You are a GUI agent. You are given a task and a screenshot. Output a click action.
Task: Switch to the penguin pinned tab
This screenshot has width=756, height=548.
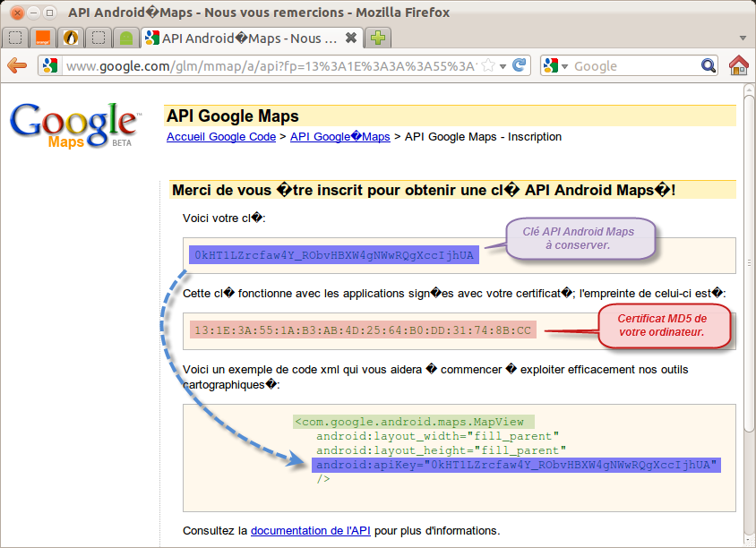71,38
